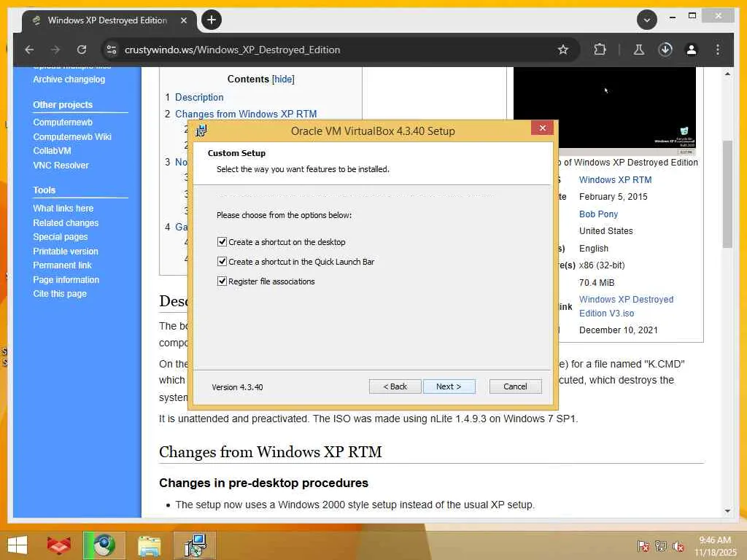Open Related changes tool link
The image size is (747, 560).
tap(66, 223)
